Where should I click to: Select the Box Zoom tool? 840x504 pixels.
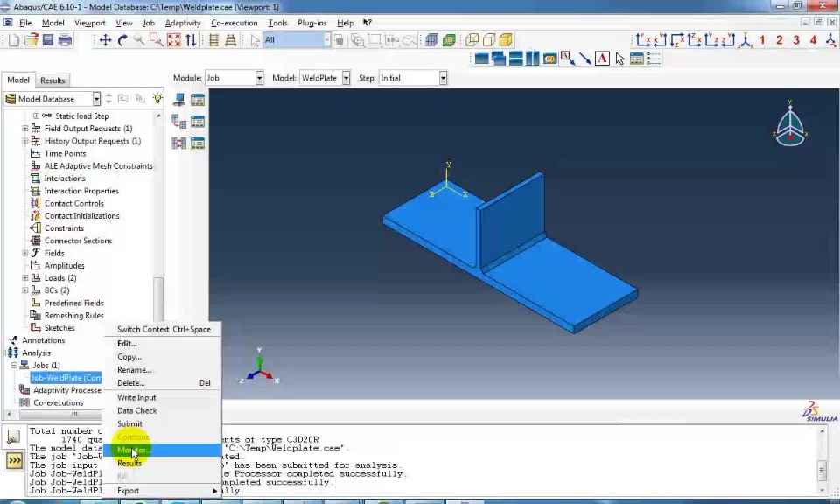[157, 40]
